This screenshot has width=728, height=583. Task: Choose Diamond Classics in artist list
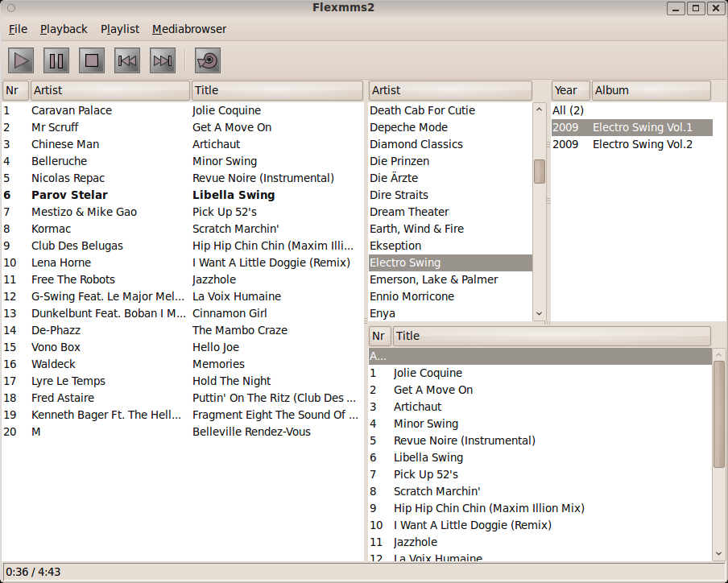click(450, 144)
